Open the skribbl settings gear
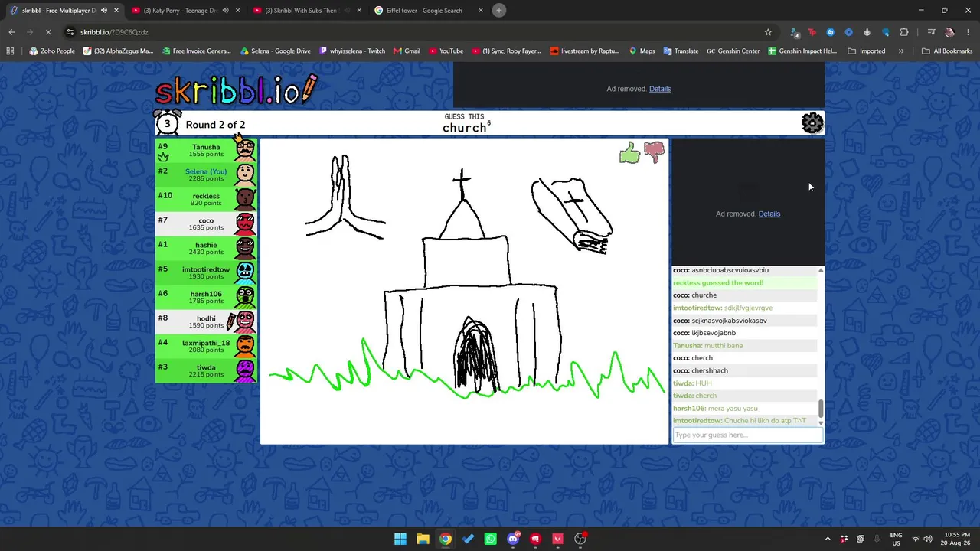This screenshot has width=980, height=551. pyautogui.click(x=812, y=123)
